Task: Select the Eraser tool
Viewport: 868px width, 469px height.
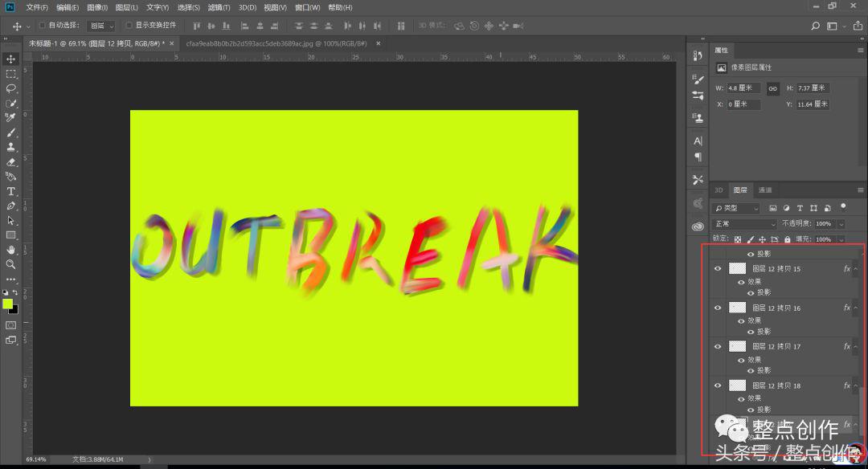Action: click(x=10, y=162)
